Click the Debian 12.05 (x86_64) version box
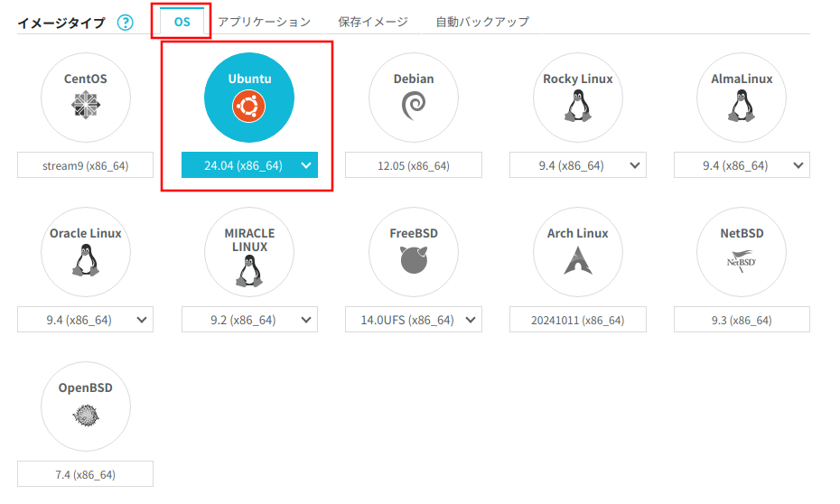Viewport: 840px width, 504px height. pos(414,165)
